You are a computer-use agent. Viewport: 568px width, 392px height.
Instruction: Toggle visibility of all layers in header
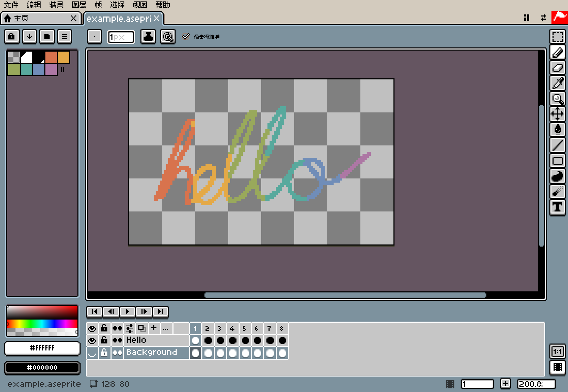pyautogui.click(x=92, y=328)
